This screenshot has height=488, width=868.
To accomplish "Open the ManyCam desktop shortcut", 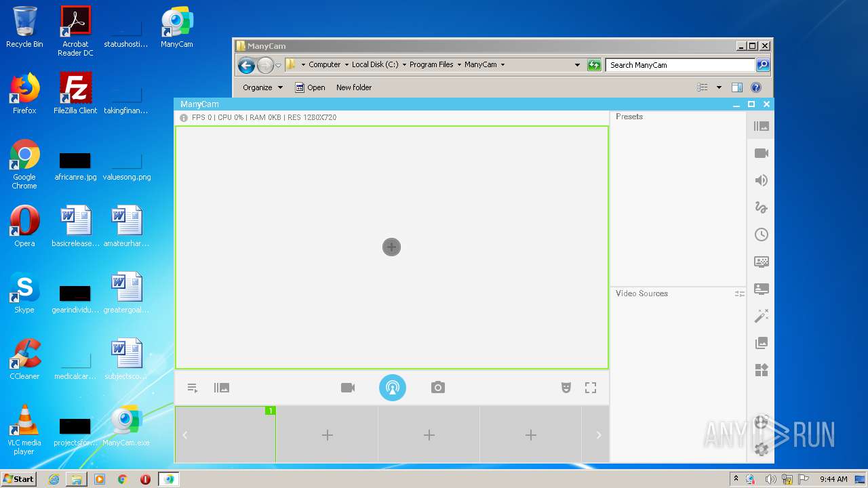I will [177, 28].
